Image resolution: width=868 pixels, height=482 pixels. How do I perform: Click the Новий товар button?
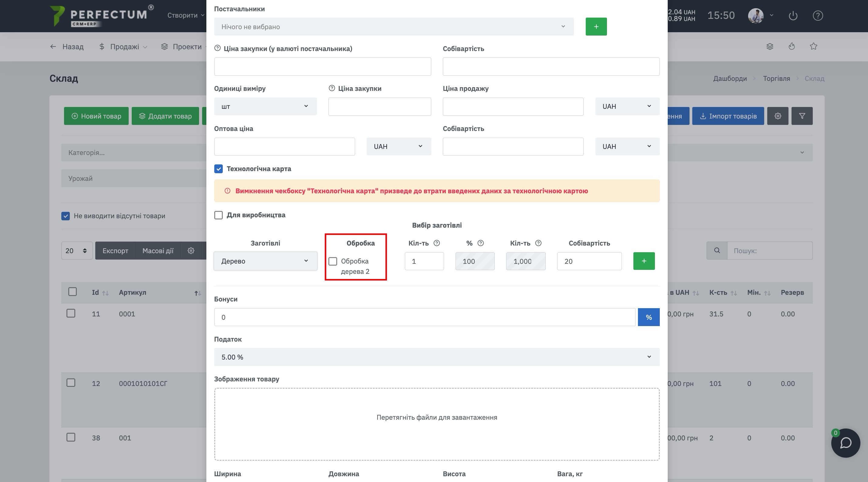(97, 116)
